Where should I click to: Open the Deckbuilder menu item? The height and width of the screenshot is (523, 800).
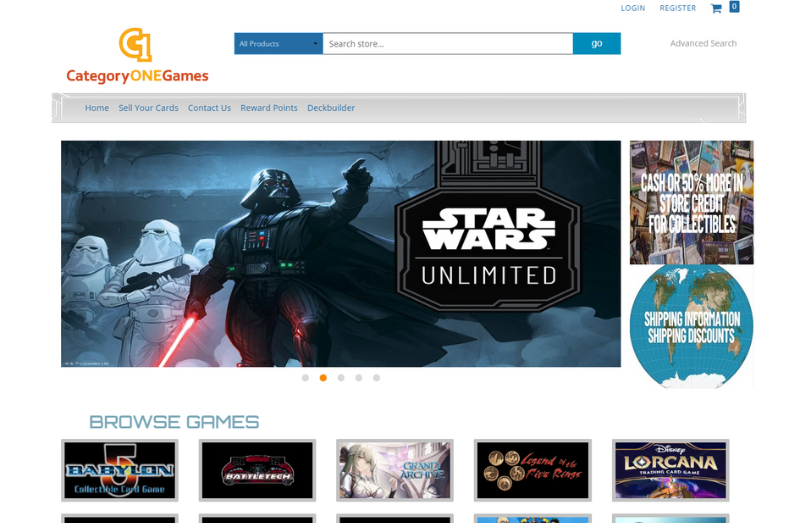pyautogui.click(x=331, y=108)
